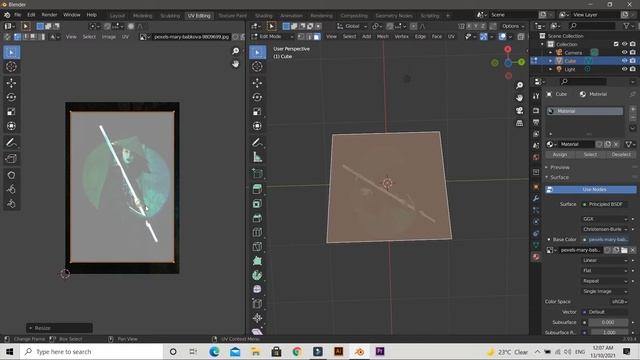
Task: Select the Transform tool in UV editor
Action: [11, 126]
